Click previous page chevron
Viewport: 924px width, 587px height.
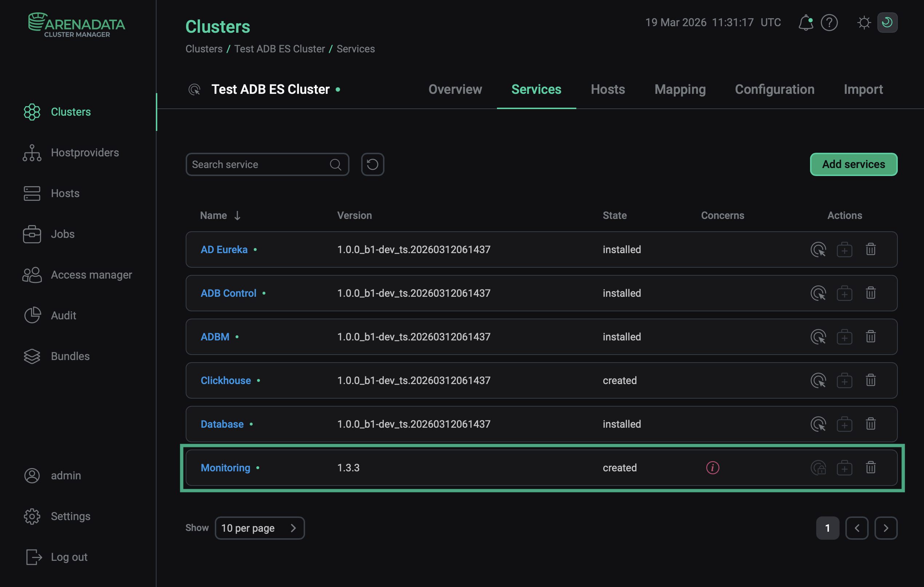857,528
